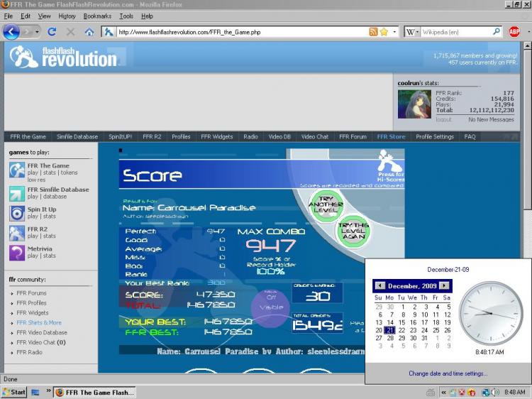Open the View menu

click(x=44, y=16)
